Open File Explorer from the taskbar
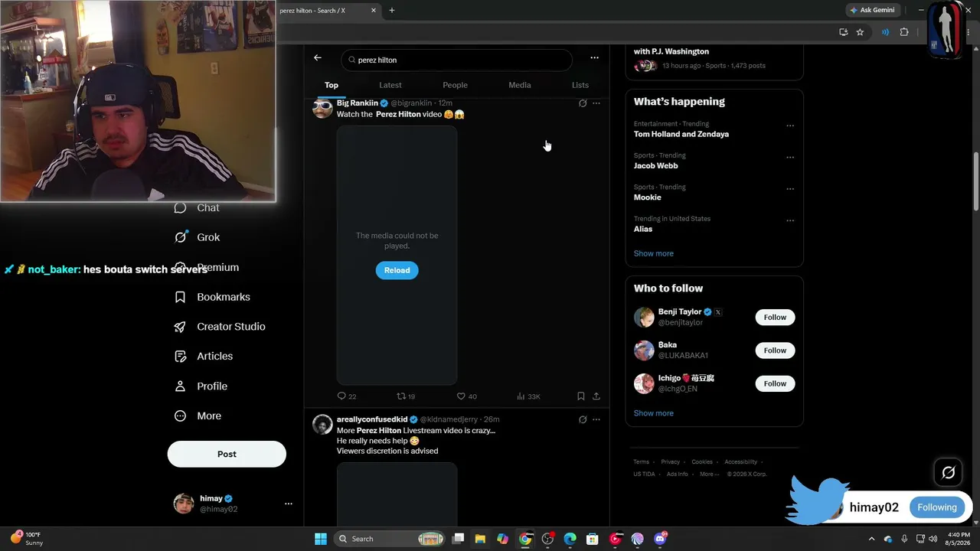Viewport: 980px width, 551px height. 480,539
